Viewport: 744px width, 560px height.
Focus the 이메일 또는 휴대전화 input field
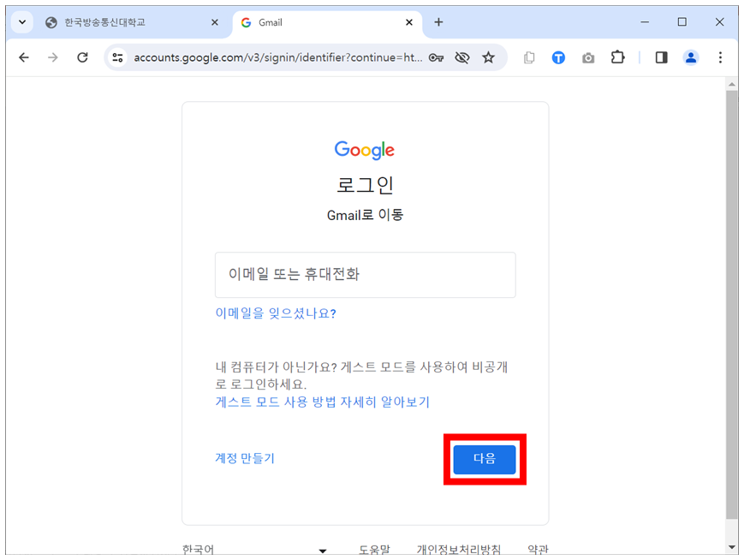click(366, 275)
